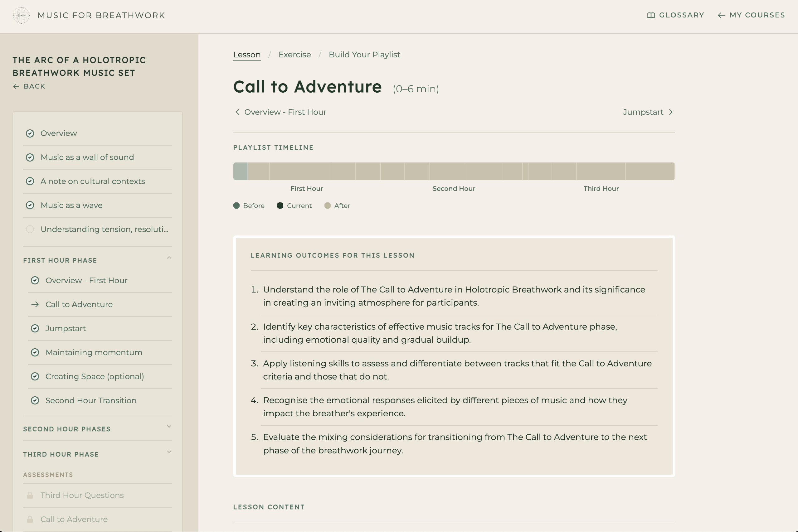Image resolution: width=798 pixels, height=532 pixels.
Task: Click the Music for Breathwork logo icon
Action: click(x=21, y=15)
